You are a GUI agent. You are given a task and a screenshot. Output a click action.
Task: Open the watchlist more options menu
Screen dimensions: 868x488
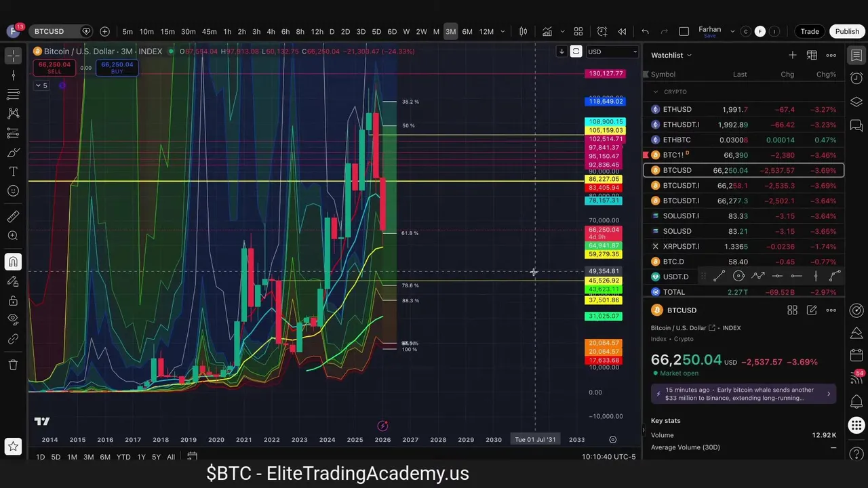click(831, 55)
